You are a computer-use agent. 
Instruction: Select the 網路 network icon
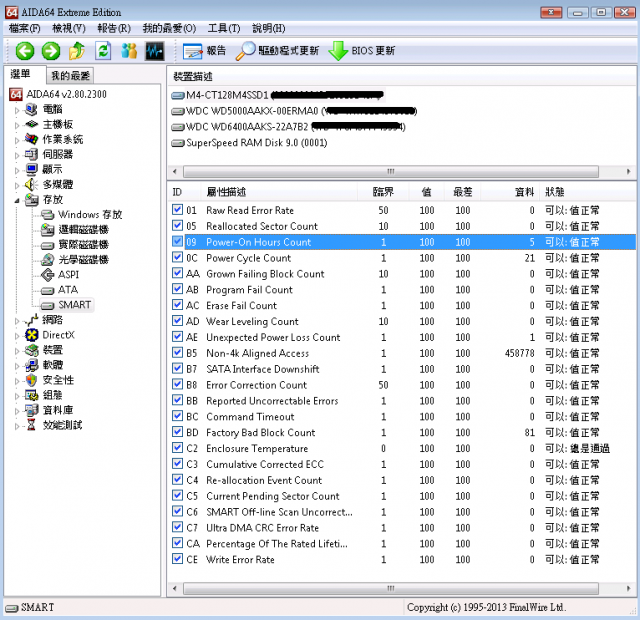click(x=31, y=320)
